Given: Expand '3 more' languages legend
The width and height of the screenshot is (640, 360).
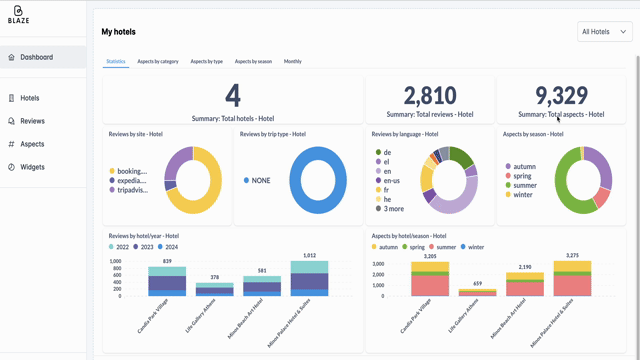Looking at the screenshot, I should coord(390,209).
